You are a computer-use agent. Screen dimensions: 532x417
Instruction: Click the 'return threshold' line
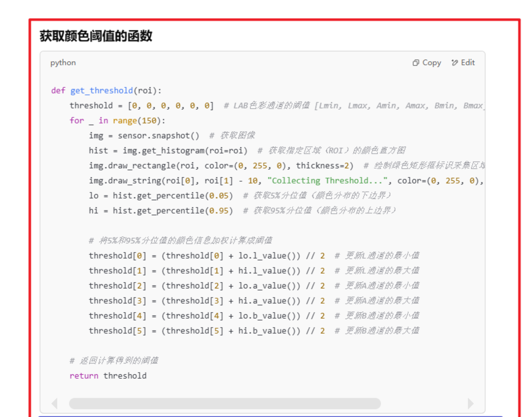tap(108, 376)
